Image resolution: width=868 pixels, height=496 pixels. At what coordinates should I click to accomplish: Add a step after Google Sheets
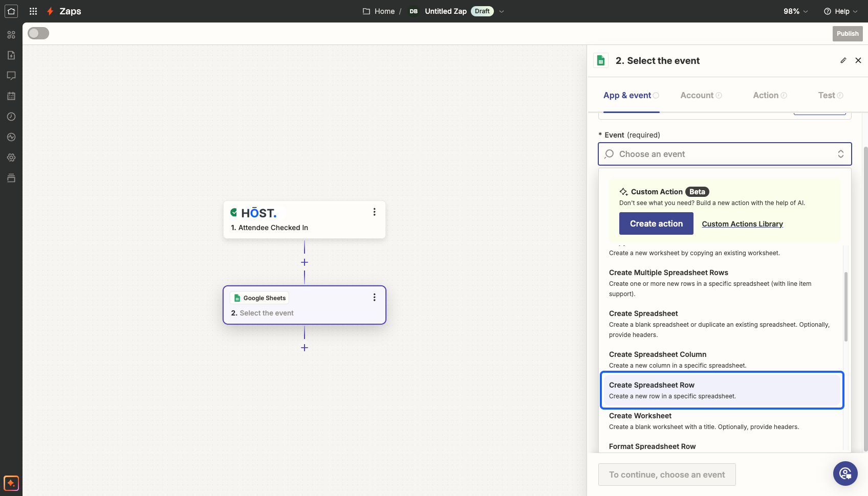click(x=305, y=348)
